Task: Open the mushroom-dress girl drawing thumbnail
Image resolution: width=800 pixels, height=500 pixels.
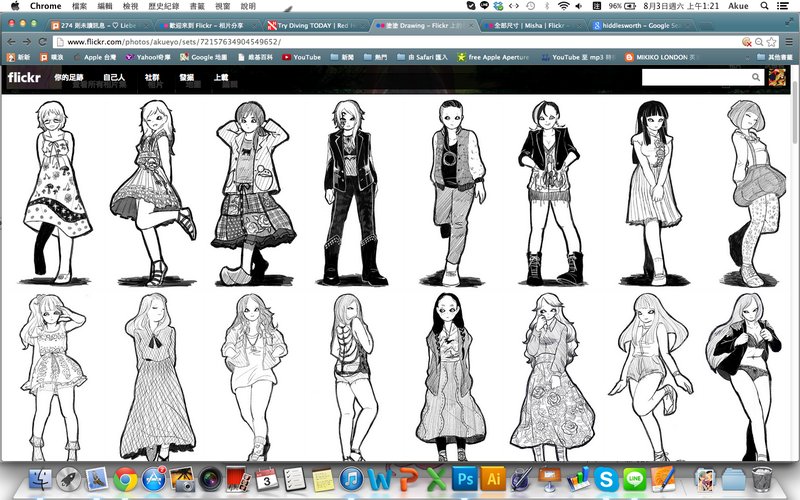Action: tap(57, 192)
